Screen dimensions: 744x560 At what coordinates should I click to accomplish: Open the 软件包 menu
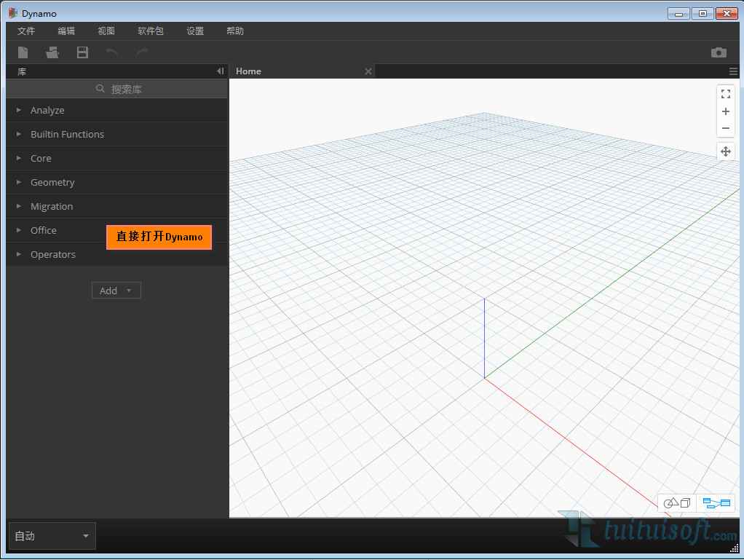151,31
